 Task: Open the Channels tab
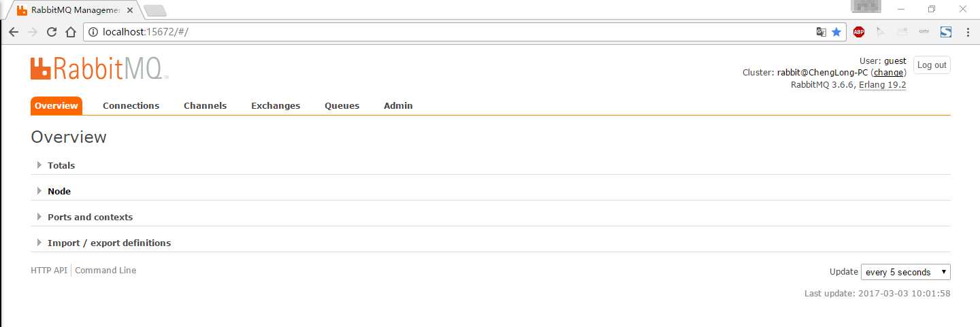pos(205,105)
